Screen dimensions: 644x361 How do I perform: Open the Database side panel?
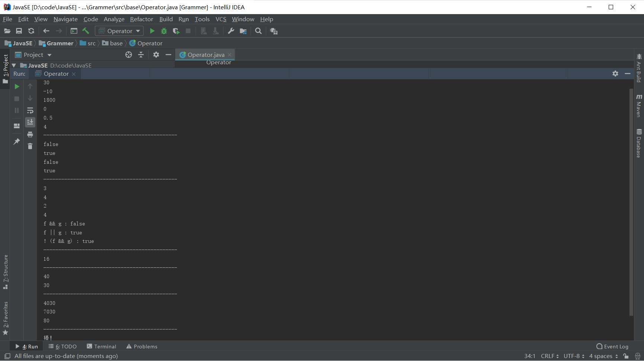point(639,143)
